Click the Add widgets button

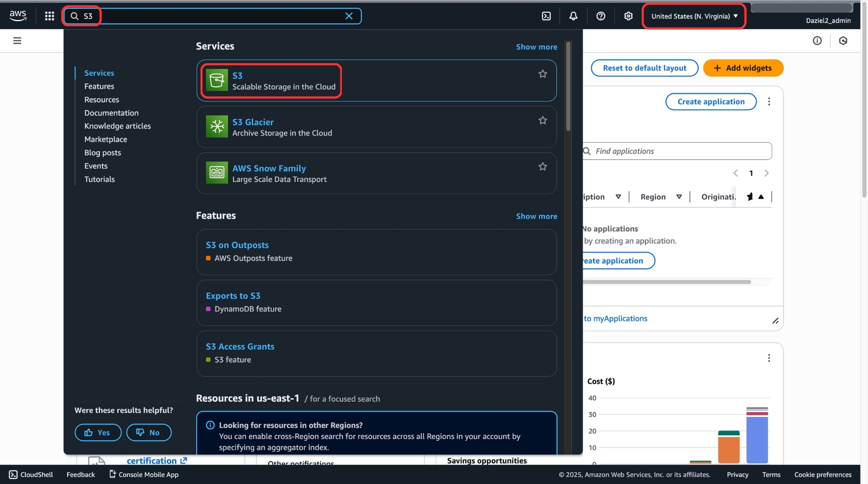[x=743, y=68]
